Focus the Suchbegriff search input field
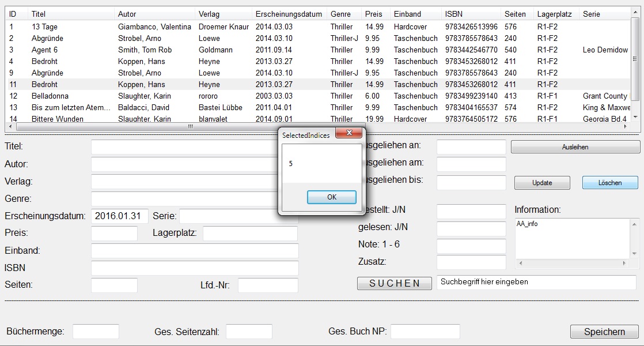Screen dimensions: 644x346 tap(536, 282)
